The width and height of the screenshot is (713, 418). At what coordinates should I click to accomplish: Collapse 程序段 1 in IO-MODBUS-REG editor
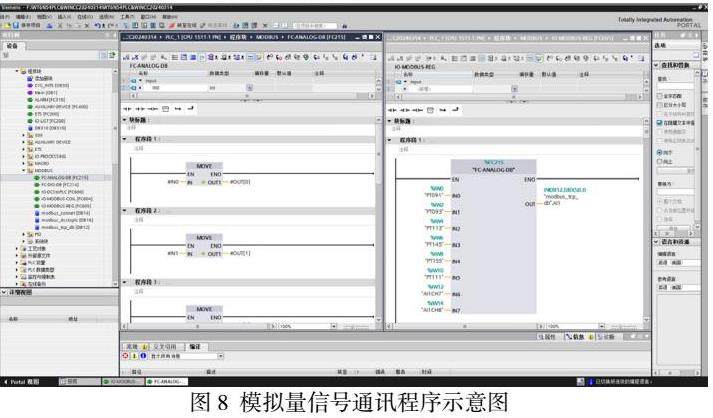[390, 140]
